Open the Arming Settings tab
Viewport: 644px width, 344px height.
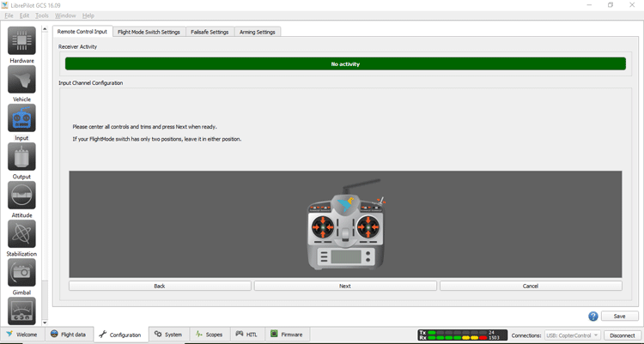click(257, 32)
